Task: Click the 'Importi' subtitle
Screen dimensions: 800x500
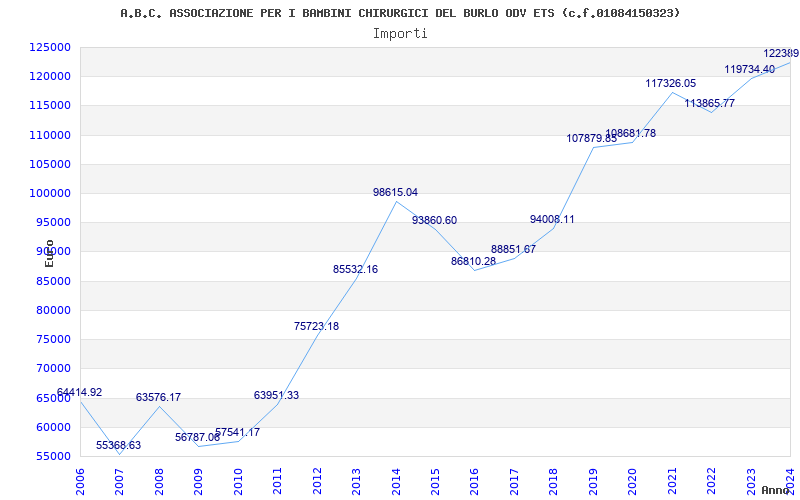Action: pyautogui.click(x=400, y=34)
